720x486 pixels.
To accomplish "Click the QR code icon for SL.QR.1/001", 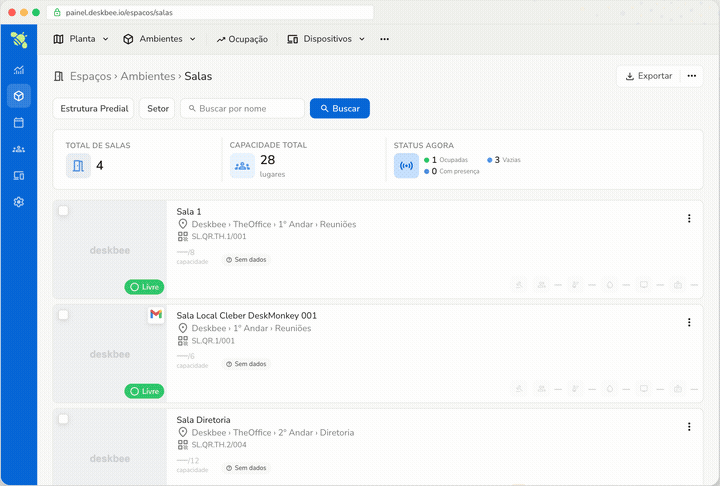I will coord(183,341).
